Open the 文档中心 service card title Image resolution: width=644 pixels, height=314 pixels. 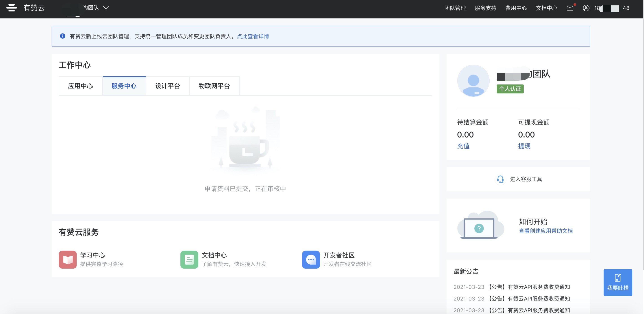214,255
